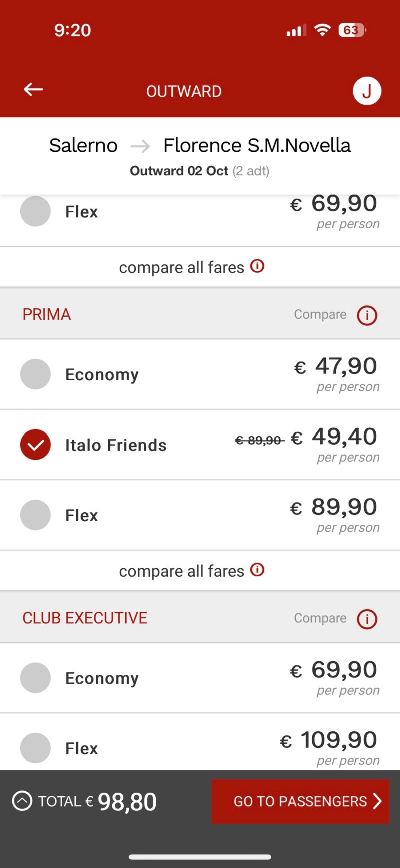Expand the total price up-chevron icon
Image resolution: width=400 pixels, height=868 pixels.
pos(22,800)
